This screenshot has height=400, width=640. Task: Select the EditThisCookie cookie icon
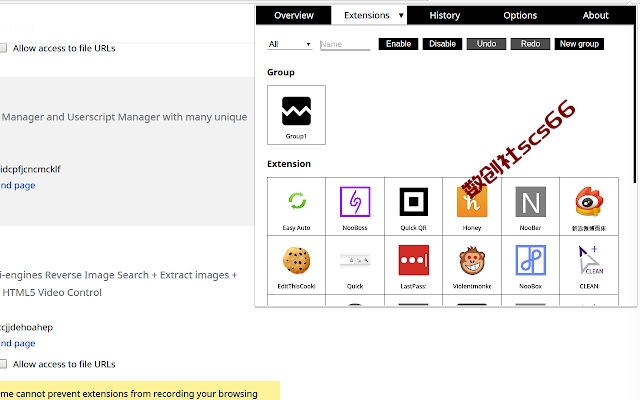297,260
